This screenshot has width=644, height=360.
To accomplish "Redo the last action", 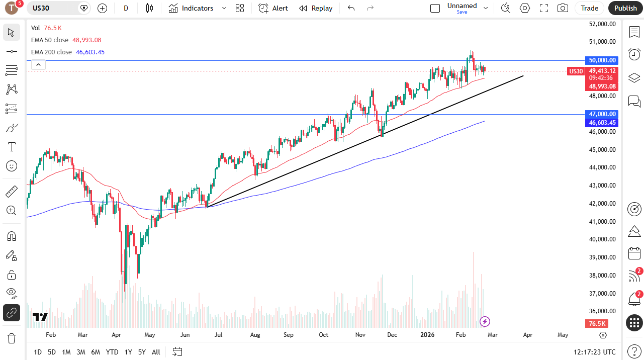I will pos(371,8).
